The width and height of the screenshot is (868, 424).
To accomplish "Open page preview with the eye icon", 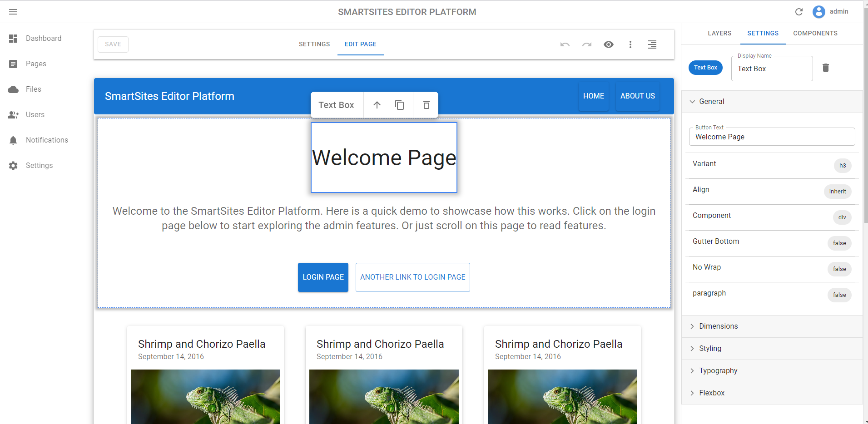I will 609,44.
